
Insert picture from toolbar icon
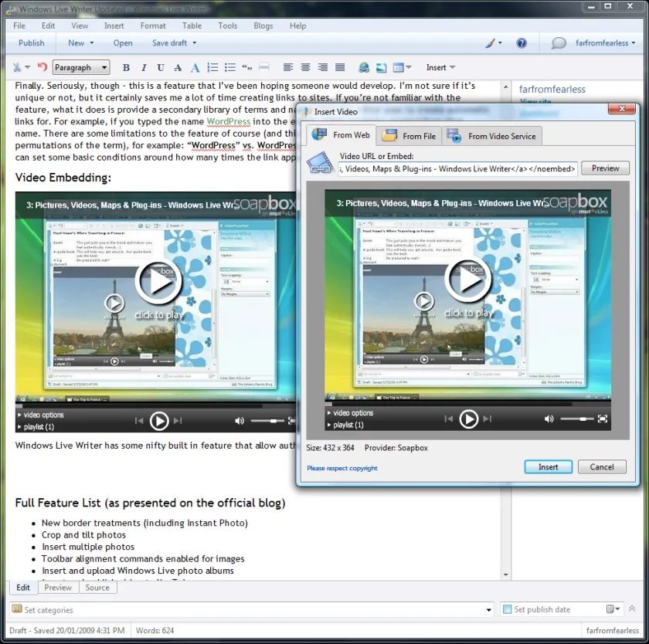click(x=381, y=67)
